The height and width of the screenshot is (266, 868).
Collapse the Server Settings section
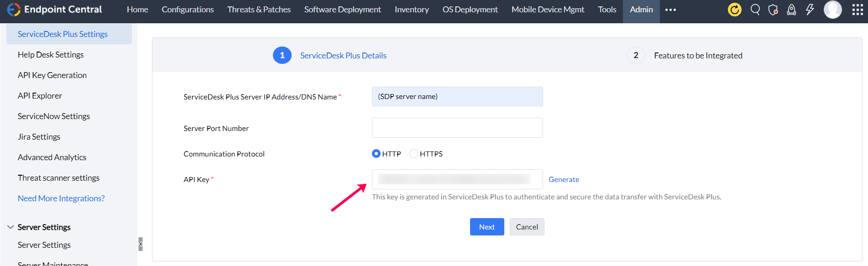tap(10, 227)
